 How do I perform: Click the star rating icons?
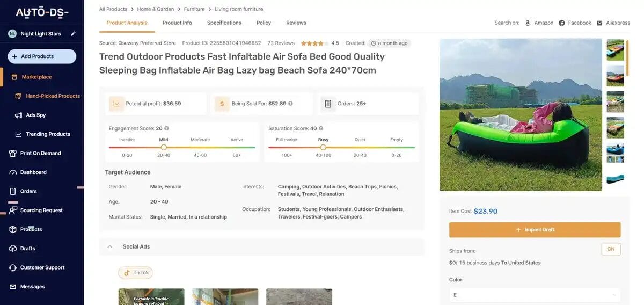click(x=316, y=43)
